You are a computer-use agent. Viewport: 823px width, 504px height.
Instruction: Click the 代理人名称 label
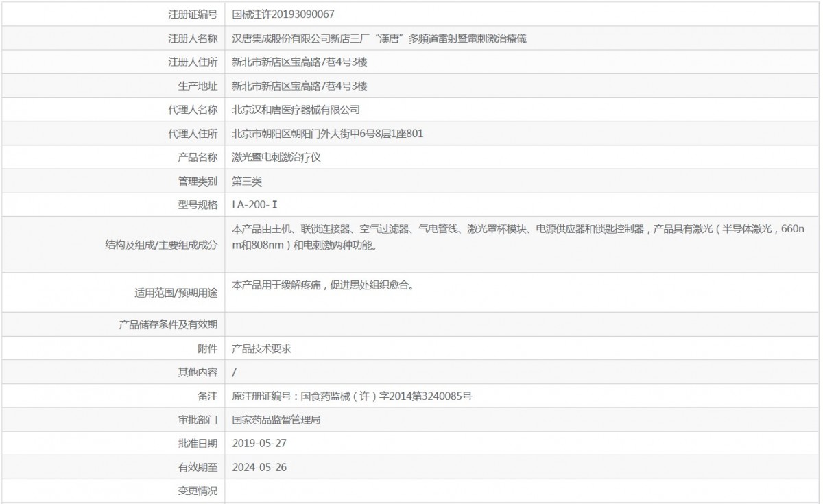pyautogui.click(x=193, y=110)
